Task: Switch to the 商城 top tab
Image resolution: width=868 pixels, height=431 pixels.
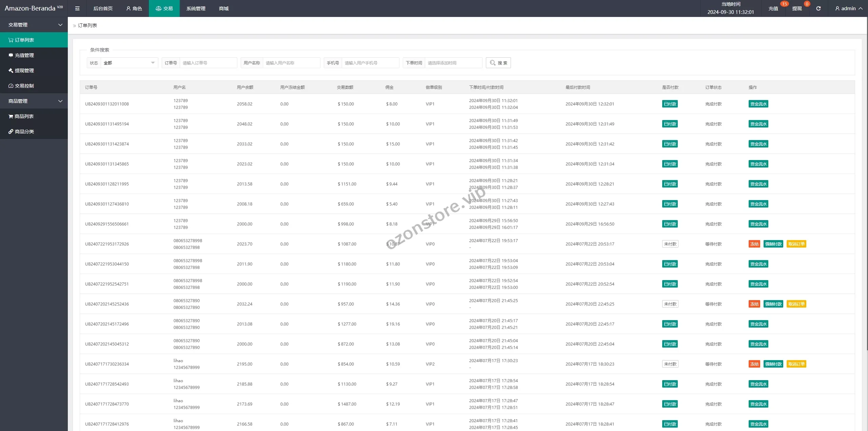Action: tap(224, 8)
